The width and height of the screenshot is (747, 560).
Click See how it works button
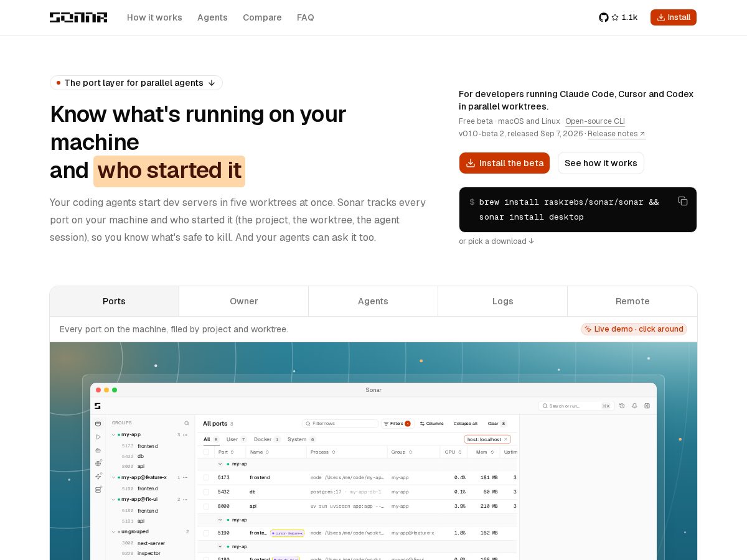601,163
